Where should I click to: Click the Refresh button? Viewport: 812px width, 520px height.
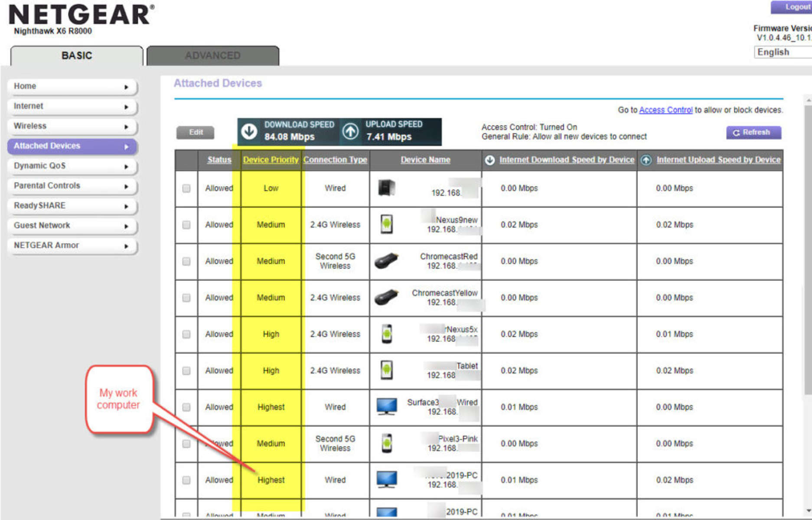click(x=753, y=132)
